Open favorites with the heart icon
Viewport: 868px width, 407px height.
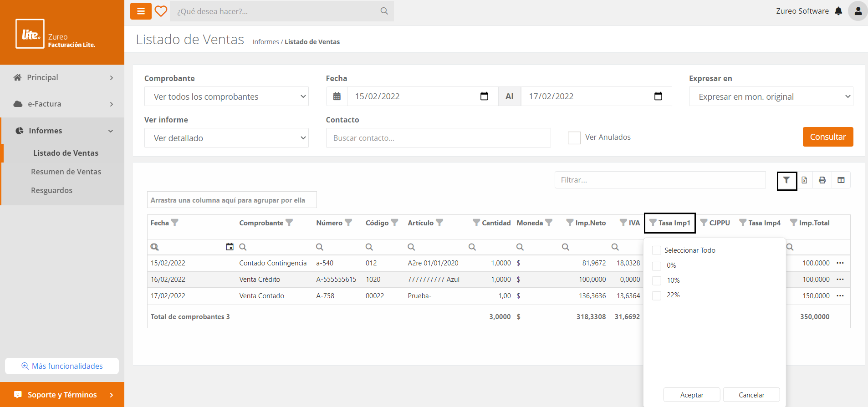161,11
